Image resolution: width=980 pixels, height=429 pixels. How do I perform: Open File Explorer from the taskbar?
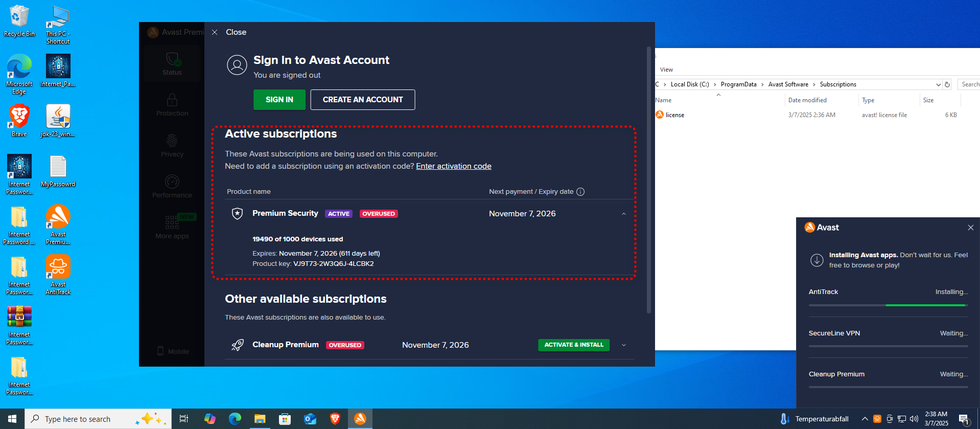(260, 419)
